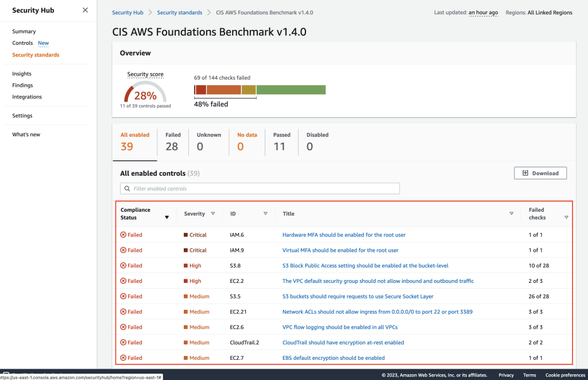The height and width of the screenshot is (380, 588).
Task: Open Integrations in the sidebar
Action: click(x=27, y=97)
